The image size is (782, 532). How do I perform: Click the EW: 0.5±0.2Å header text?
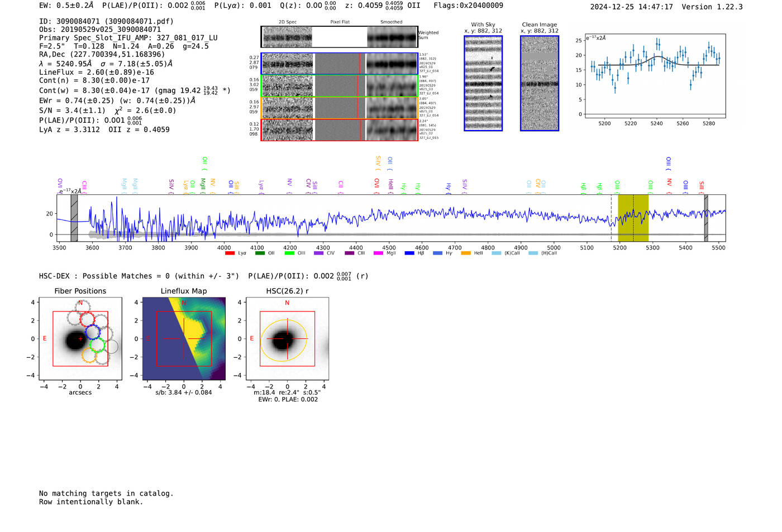66,6
